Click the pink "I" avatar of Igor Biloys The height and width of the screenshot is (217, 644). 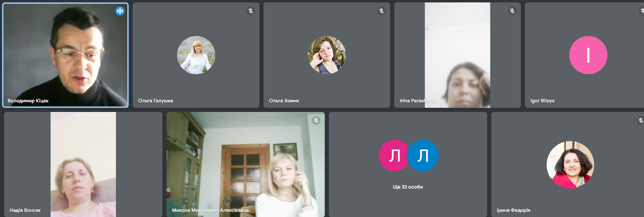click(x=588, y=55)
